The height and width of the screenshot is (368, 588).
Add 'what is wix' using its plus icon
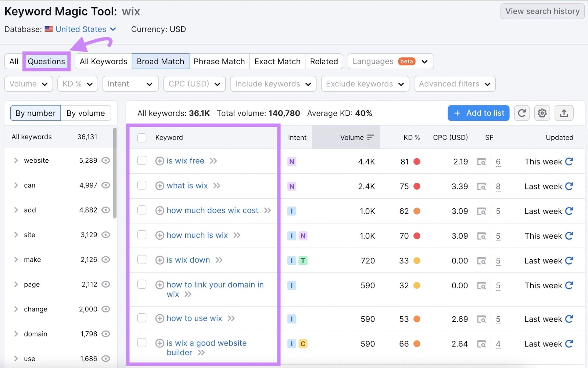pos(160,186)
